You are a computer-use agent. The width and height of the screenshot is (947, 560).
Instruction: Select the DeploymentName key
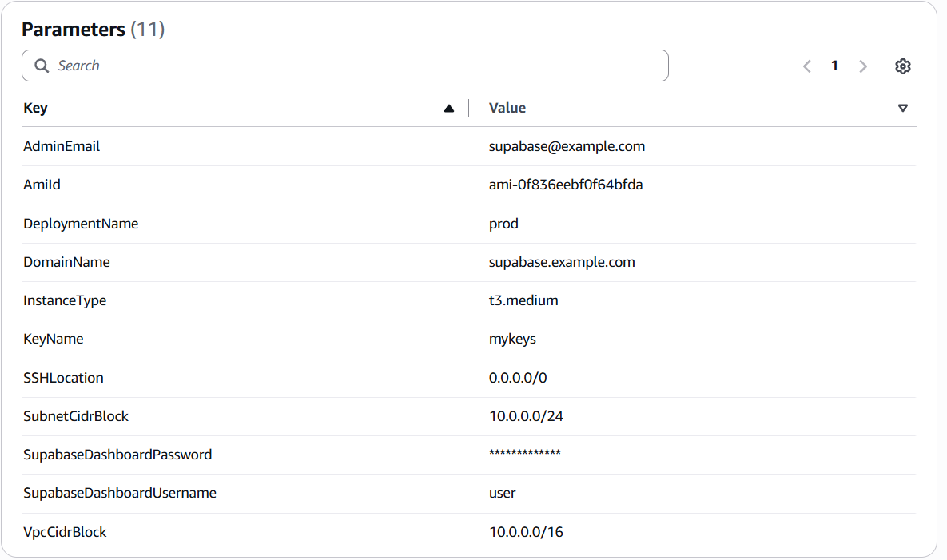tap(81, 224)
